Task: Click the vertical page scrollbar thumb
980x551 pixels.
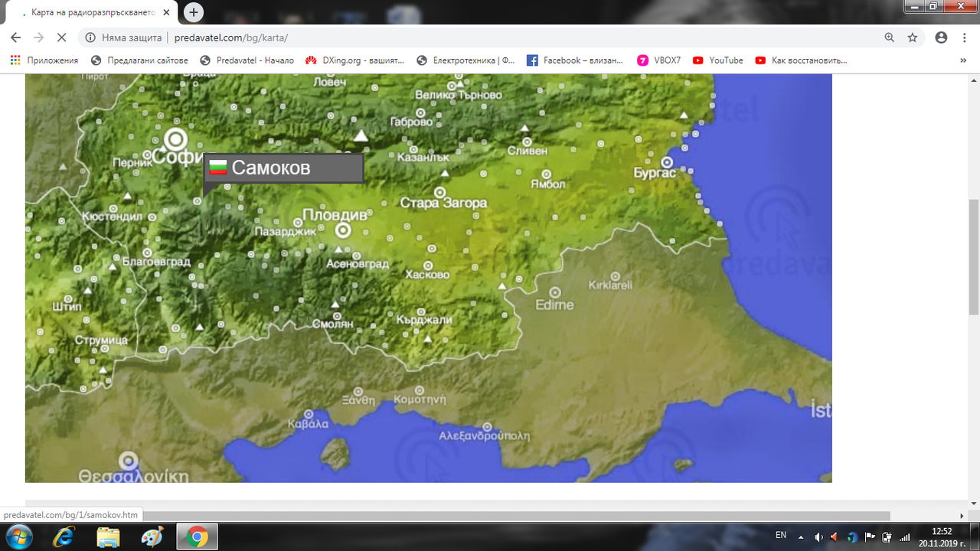Action: pos(973,256)
